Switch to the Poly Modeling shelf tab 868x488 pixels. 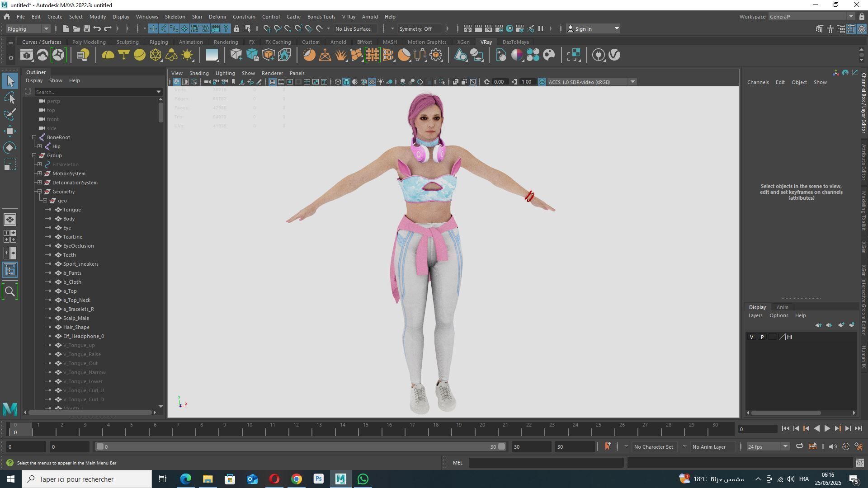click(89, 42)
